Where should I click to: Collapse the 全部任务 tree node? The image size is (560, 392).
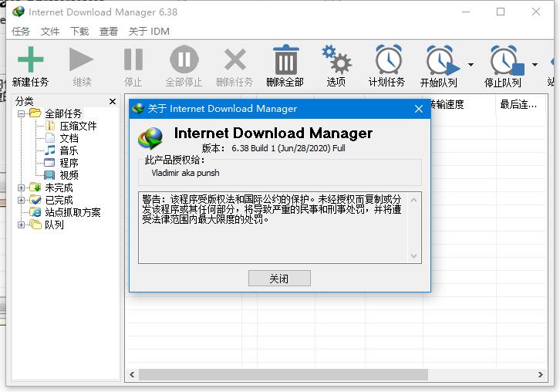pyautogui.click(x=21, y=113)
